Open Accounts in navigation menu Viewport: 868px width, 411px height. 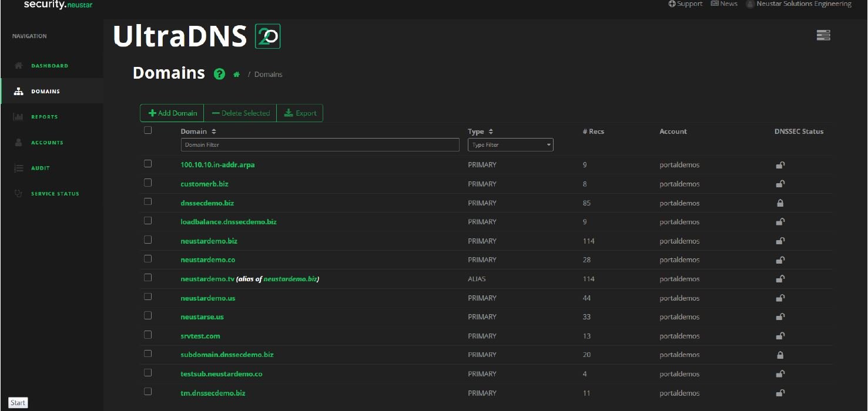[x=47, y=143]
